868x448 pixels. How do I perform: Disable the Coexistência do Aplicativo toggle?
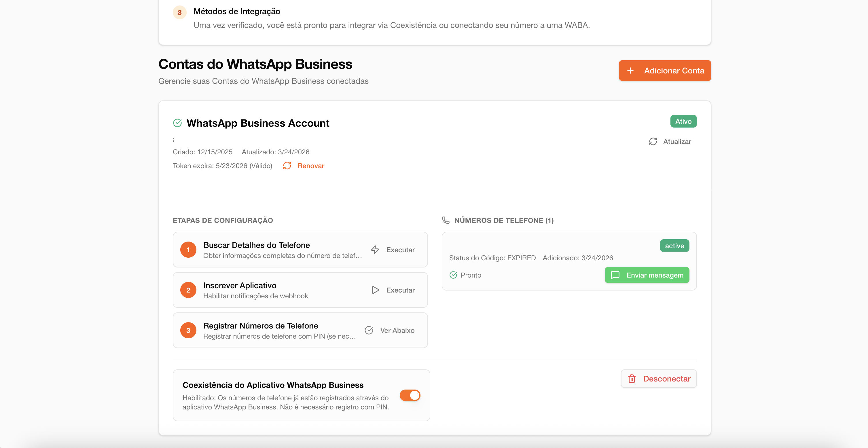[410, 395]
